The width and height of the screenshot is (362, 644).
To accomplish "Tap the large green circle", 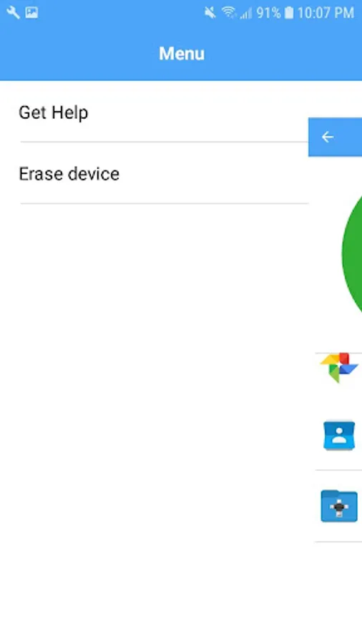I will coord(352,252).
